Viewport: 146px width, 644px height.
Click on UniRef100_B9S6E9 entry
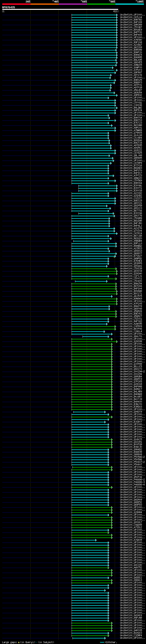click(131, 30)
